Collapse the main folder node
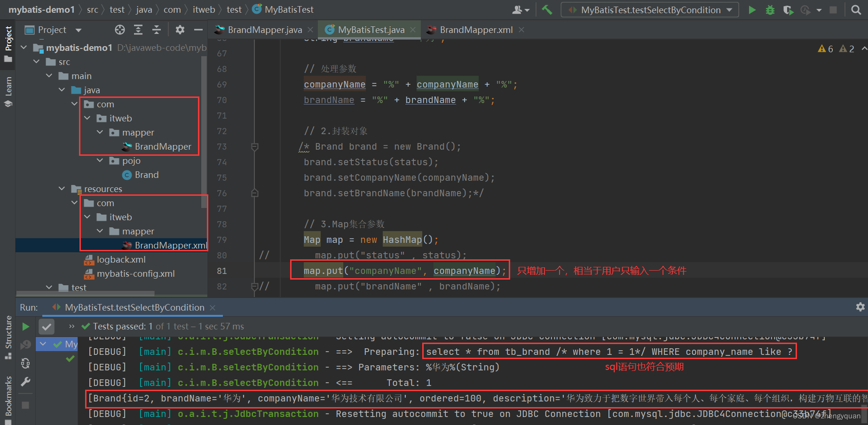This screenshot has width=868, height=425. (49, 76)
